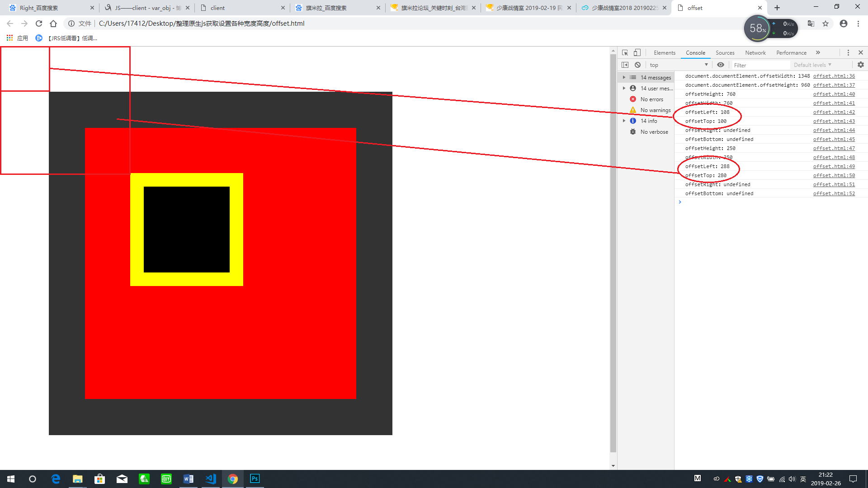Create a live expression with eye icon
This screenshot has height=488, width=868.
721,65
